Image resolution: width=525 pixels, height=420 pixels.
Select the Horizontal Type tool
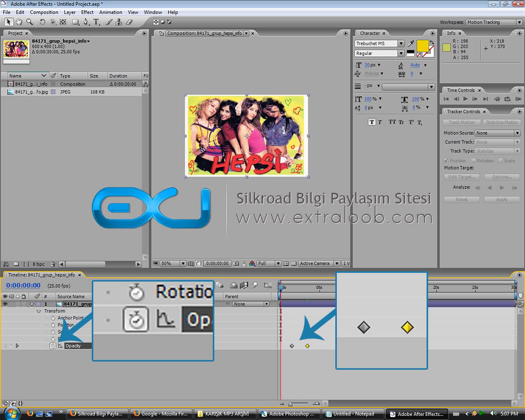pos(96,22)
